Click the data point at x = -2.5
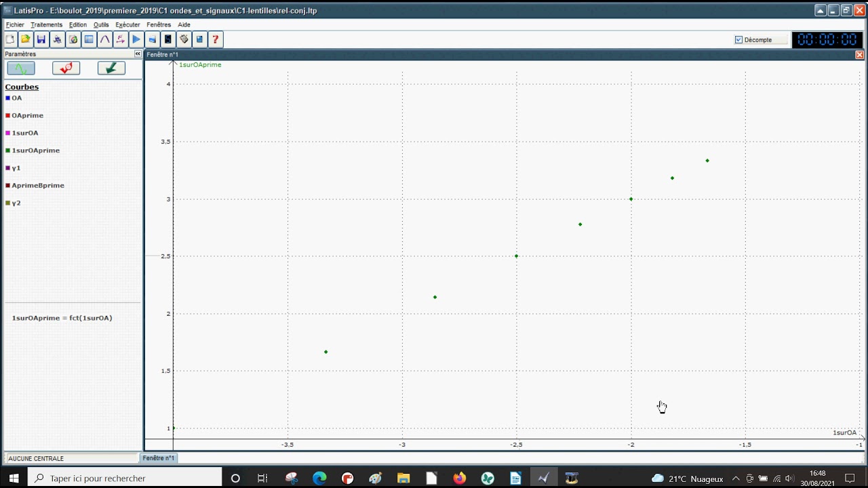Screen dimensions: 868x488 pos(517,256)
